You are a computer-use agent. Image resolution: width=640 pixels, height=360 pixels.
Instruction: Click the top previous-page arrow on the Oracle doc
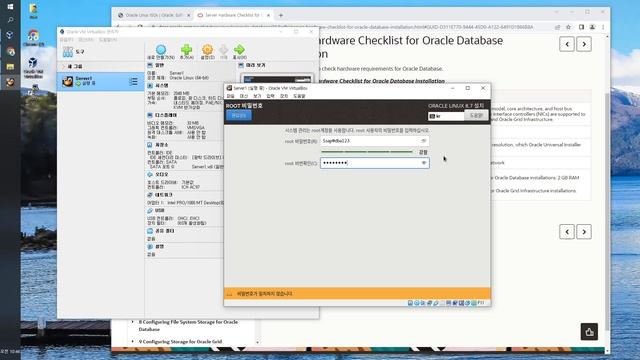click(x=567, y=44)
